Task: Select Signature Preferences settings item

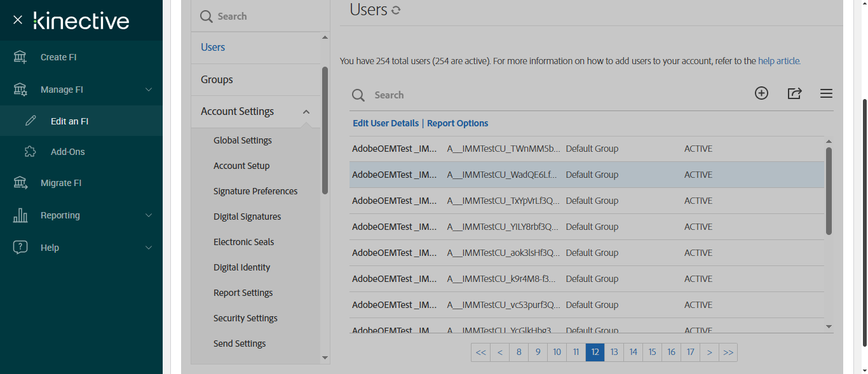Action: [x=255, y=191]
